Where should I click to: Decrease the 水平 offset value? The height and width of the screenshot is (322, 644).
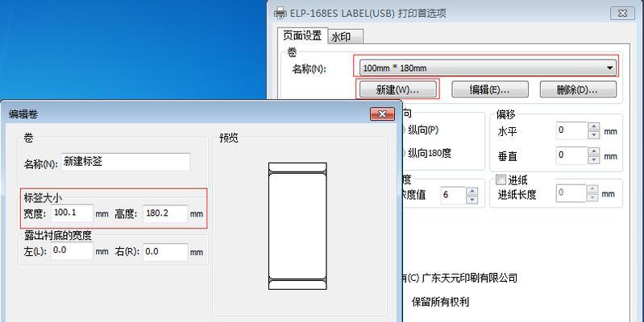click(x=594, y=135)
